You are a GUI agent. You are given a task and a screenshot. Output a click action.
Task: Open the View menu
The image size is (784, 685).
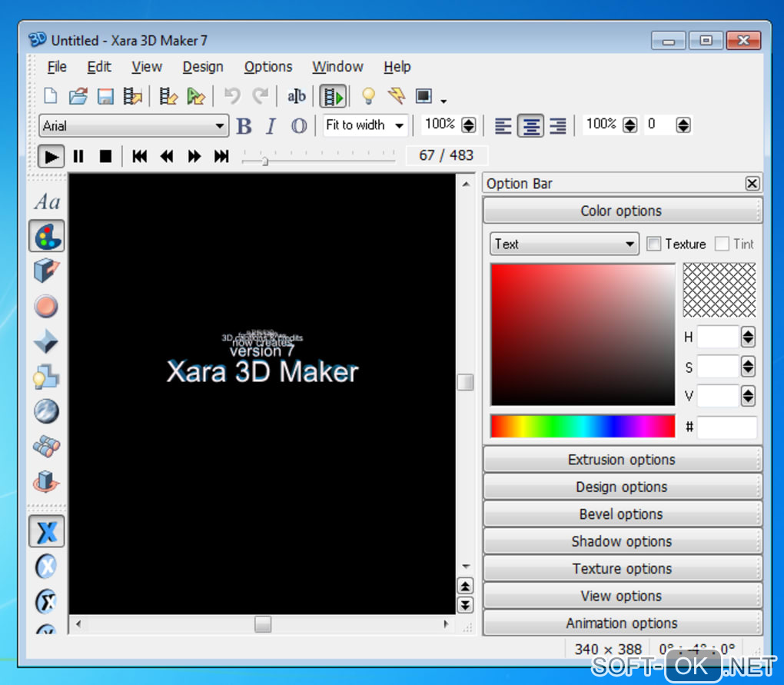click(x=147, y=66)
